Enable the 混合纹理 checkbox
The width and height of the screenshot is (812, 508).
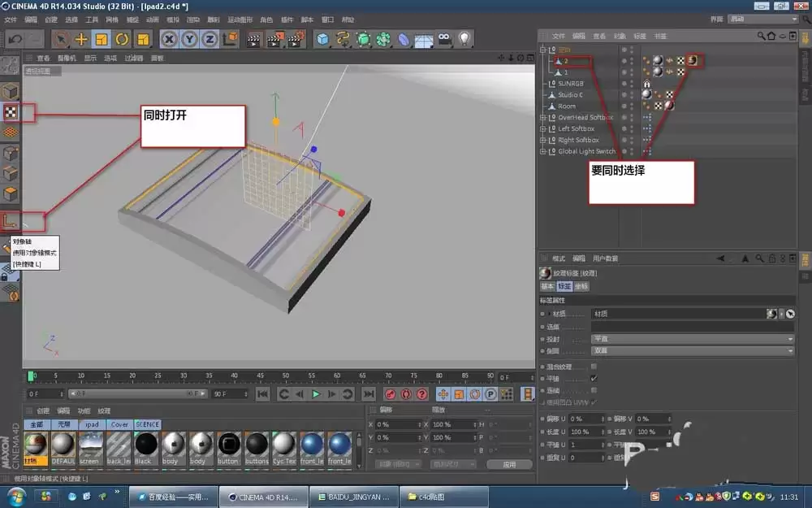pyautogui.click(x=594, y=366)
